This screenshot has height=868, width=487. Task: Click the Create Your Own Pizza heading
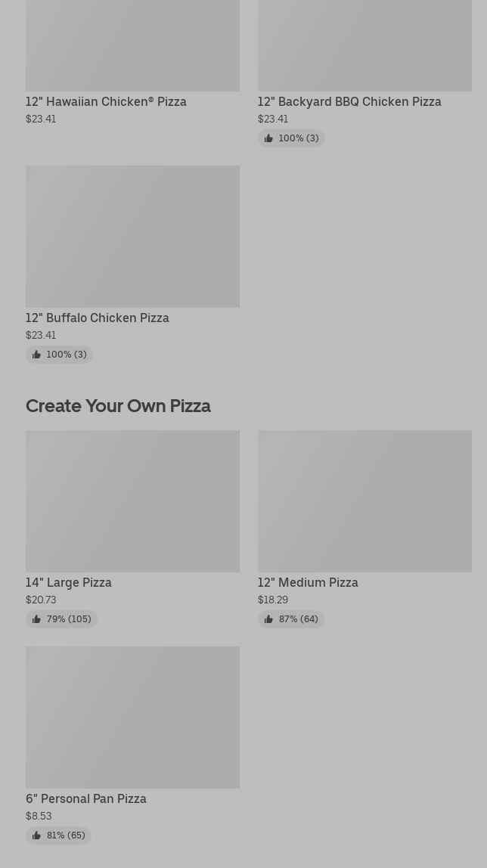pyautogui.click(x=118, y=406)
